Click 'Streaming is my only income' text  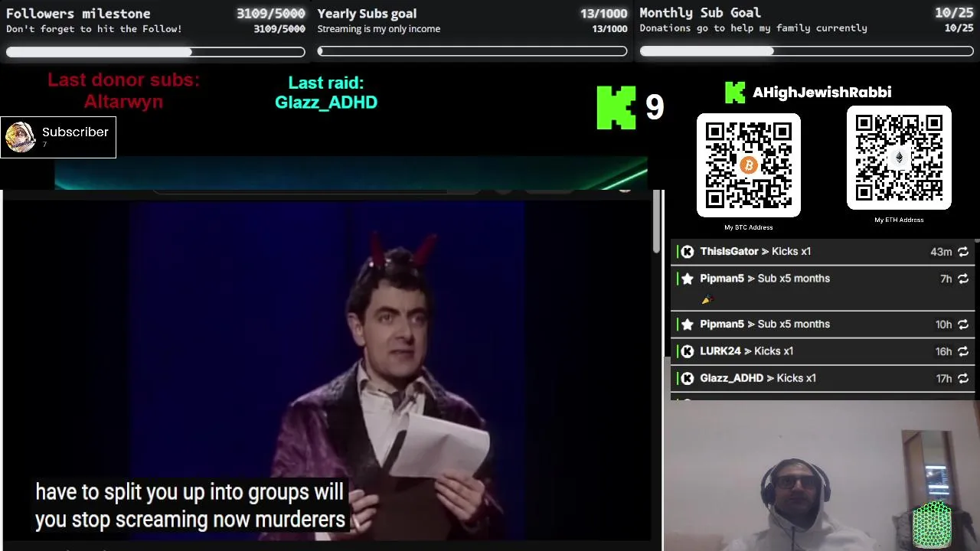click(x=379, y=29)
